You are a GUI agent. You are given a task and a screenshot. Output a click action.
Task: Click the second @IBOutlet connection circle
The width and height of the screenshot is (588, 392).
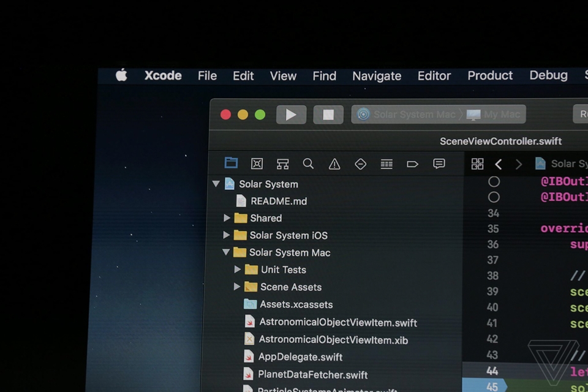(494, 197)
